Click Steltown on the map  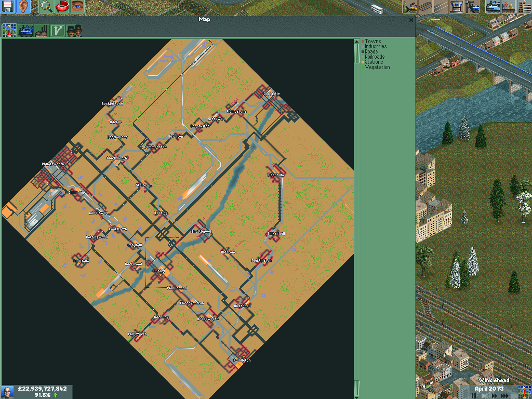point(143,185)
